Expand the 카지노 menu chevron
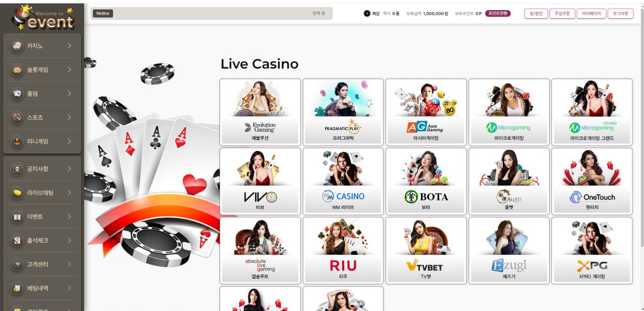 69,46
